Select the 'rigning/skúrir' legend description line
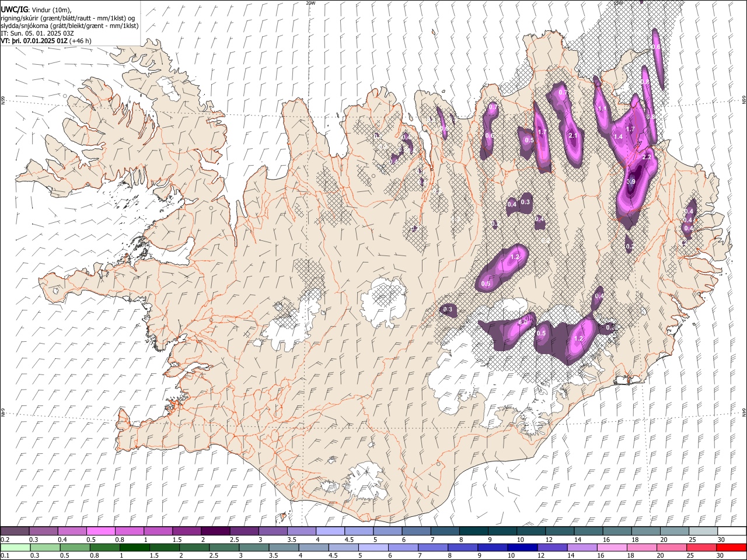 point(68,17)
